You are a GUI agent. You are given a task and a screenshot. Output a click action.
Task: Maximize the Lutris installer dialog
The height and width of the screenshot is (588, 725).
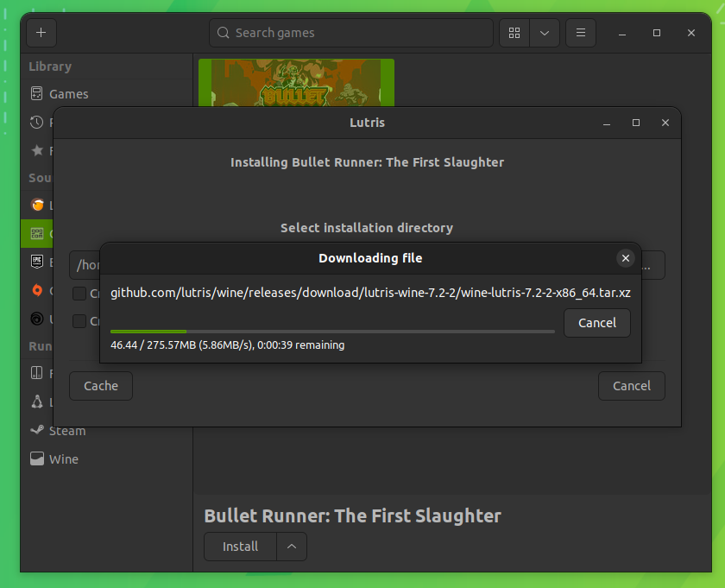tap(636, 123)
